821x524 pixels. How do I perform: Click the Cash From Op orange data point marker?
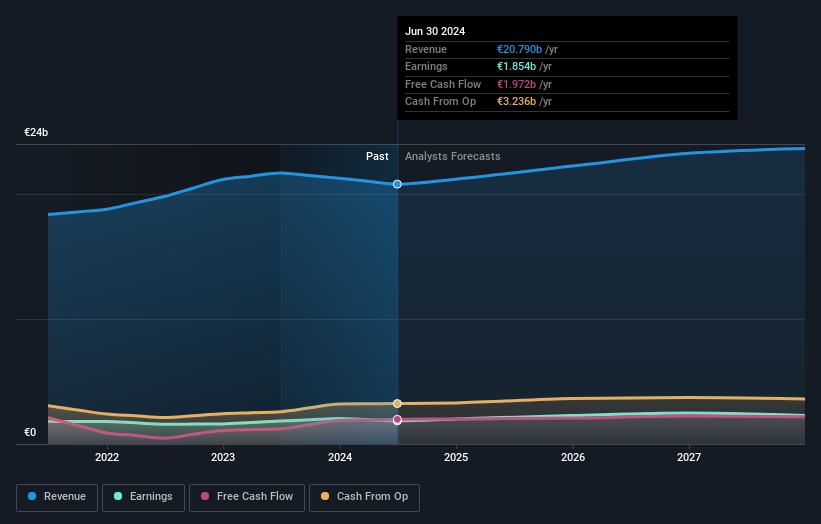(397, 404)
